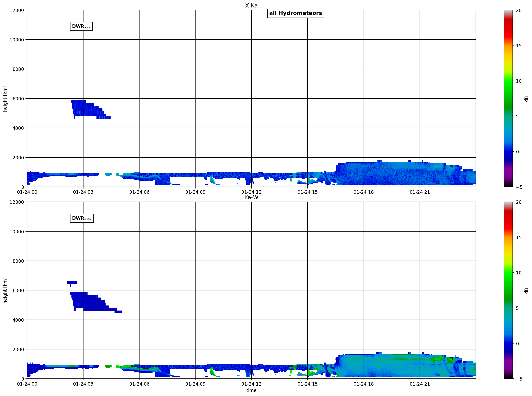Screen dimensions: 532x396
Task: Click the 01-24 18 tick label under bottom plot
Action: coord(363,384)
